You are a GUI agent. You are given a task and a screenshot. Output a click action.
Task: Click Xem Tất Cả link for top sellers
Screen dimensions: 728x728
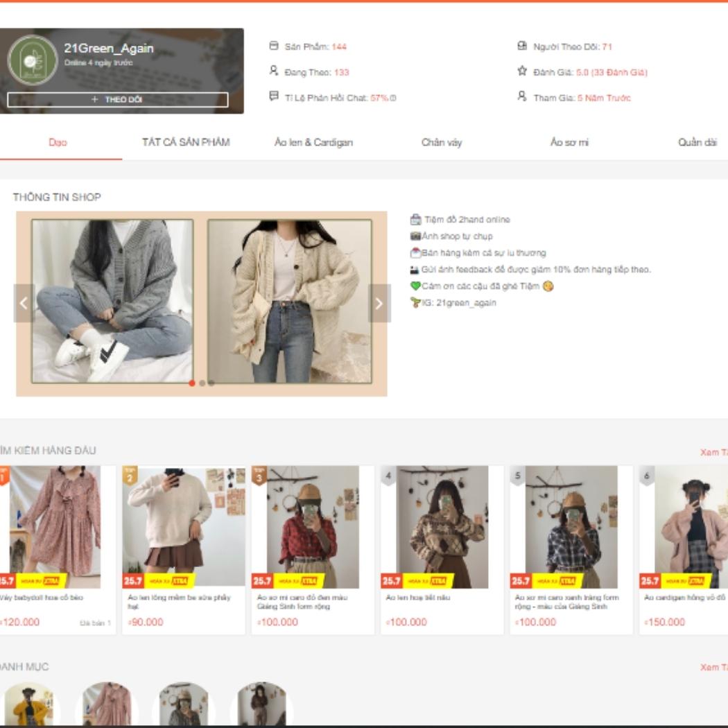pos(713,452)
